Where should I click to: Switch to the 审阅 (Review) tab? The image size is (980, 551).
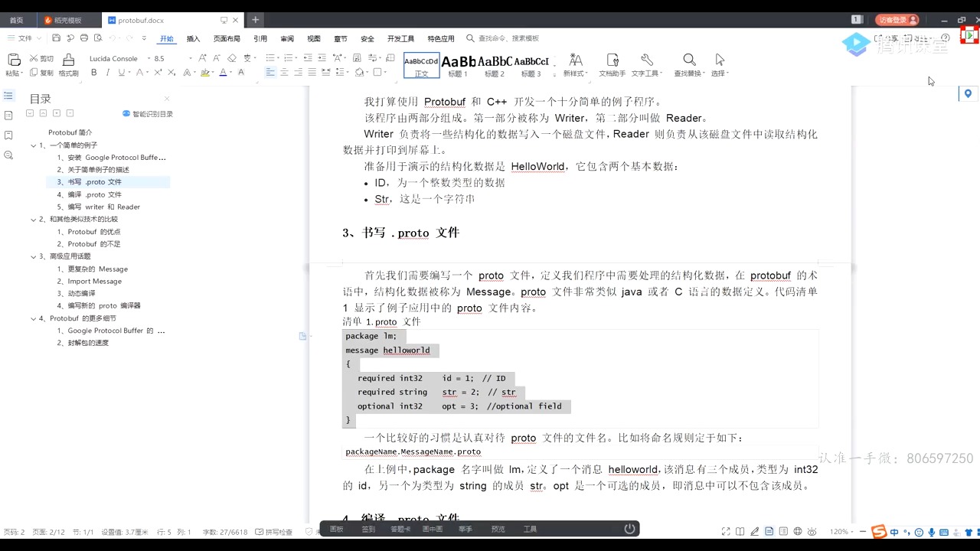pos(287,38)
